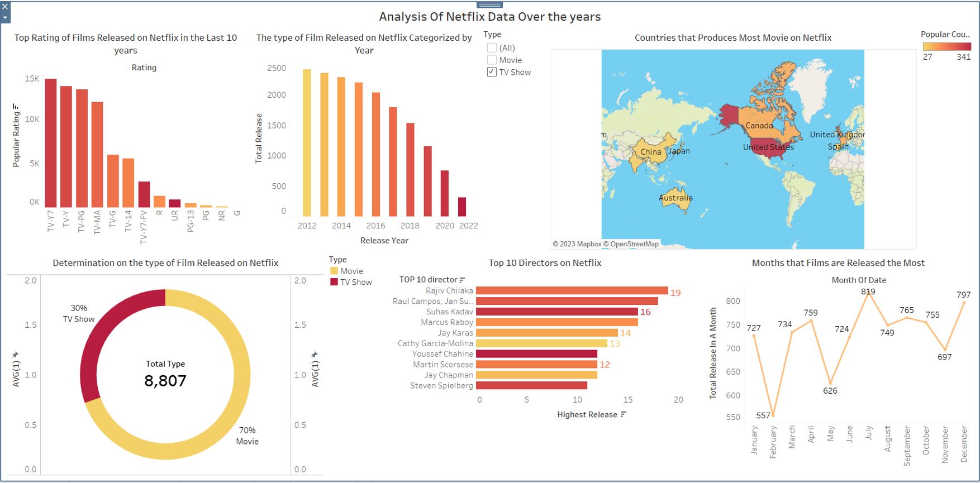Screen dimensions: 980x483
Task: Click the sort icon next to Highest Release
Action: click(623, 414)
